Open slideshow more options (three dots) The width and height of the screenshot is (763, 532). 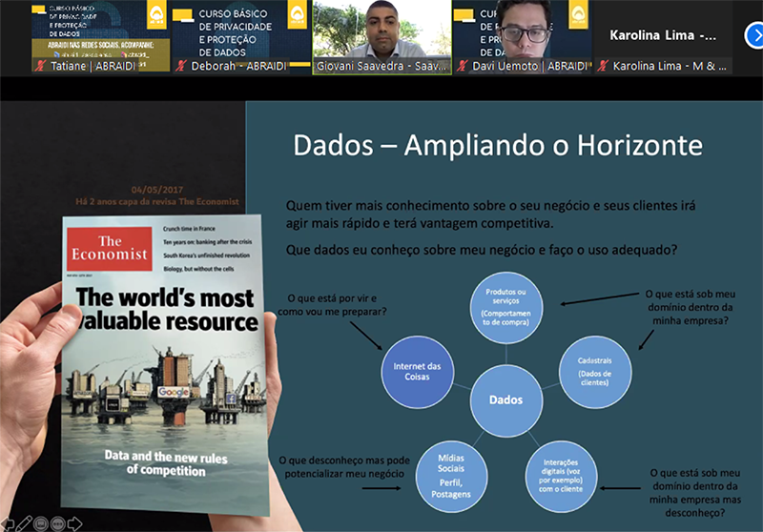58,523
